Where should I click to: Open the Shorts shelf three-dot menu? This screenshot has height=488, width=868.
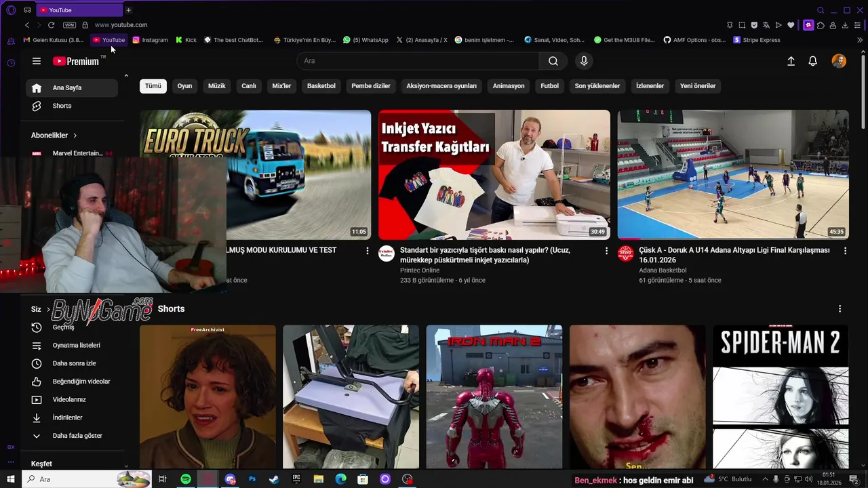840,308
